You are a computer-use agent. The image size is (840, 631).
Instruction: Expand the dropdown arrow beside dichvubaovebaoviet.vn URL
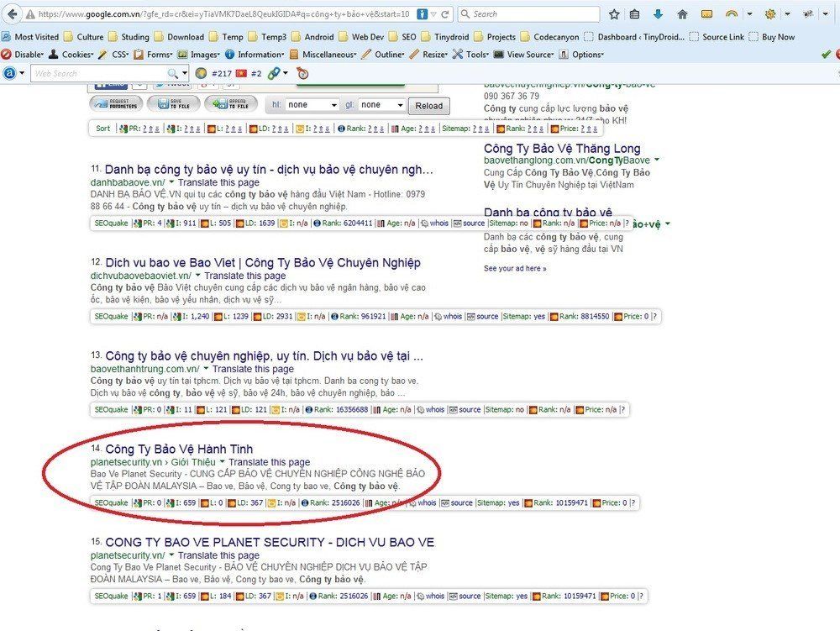197,276
